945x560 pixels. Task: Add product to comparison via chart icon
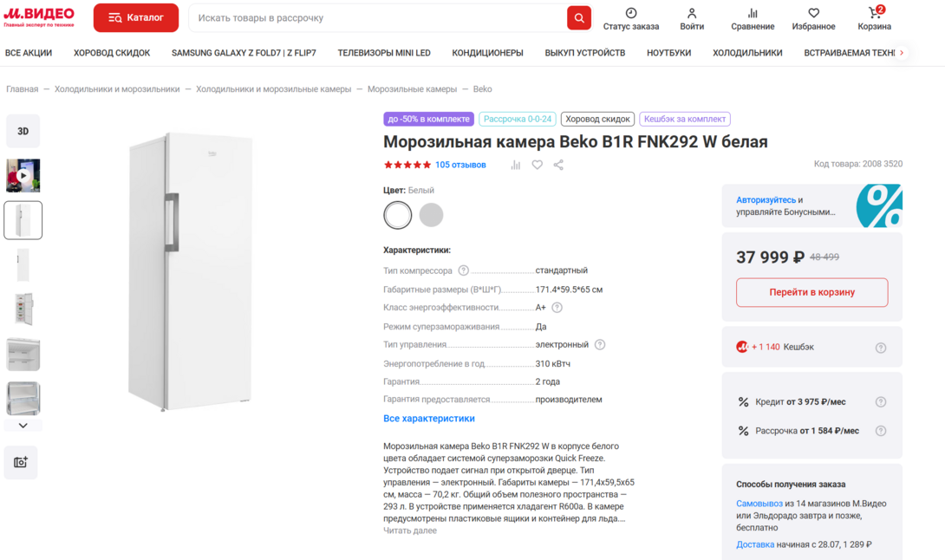click(515, 165)
